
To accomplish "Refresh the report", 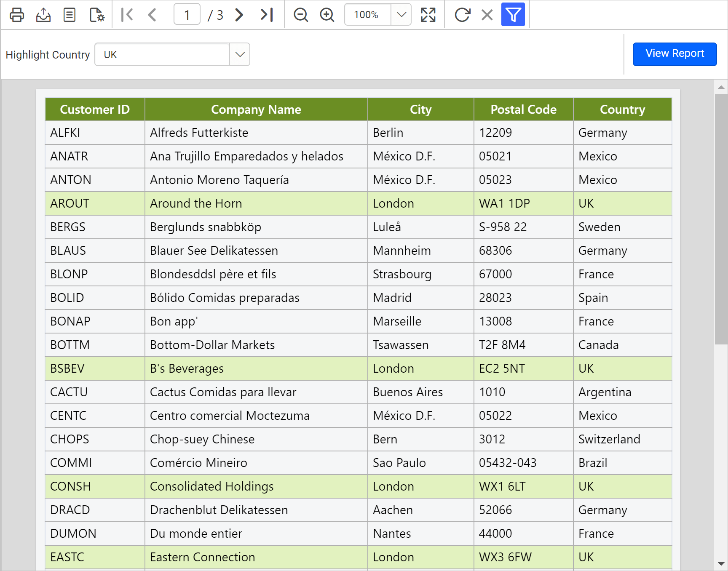I will tap(462, 15).
